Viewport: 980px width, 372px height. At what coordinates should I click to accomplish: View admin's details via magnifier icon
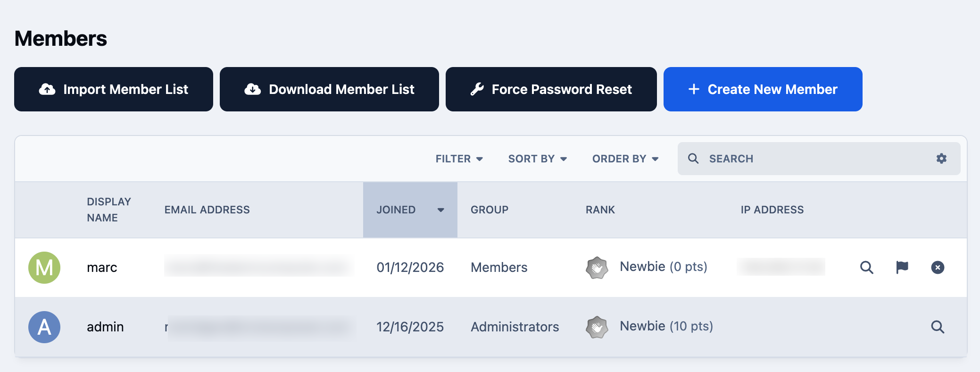coord(938,327)
